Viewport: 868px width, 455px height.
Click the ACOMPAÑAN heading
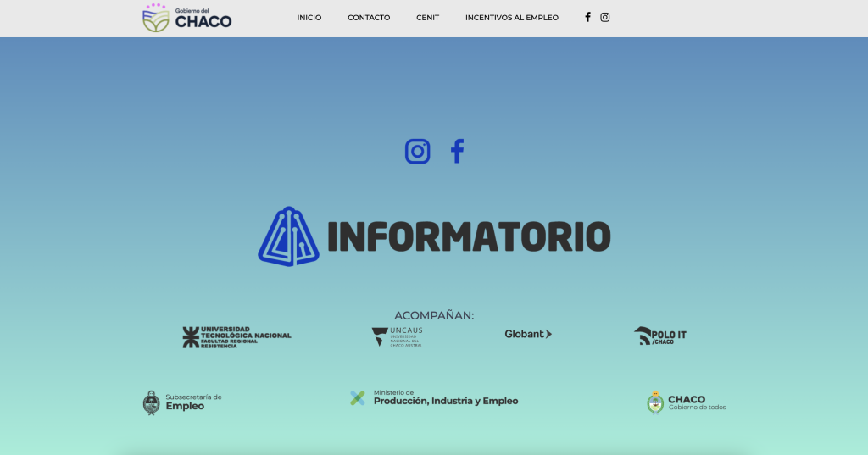pos(434,315)
